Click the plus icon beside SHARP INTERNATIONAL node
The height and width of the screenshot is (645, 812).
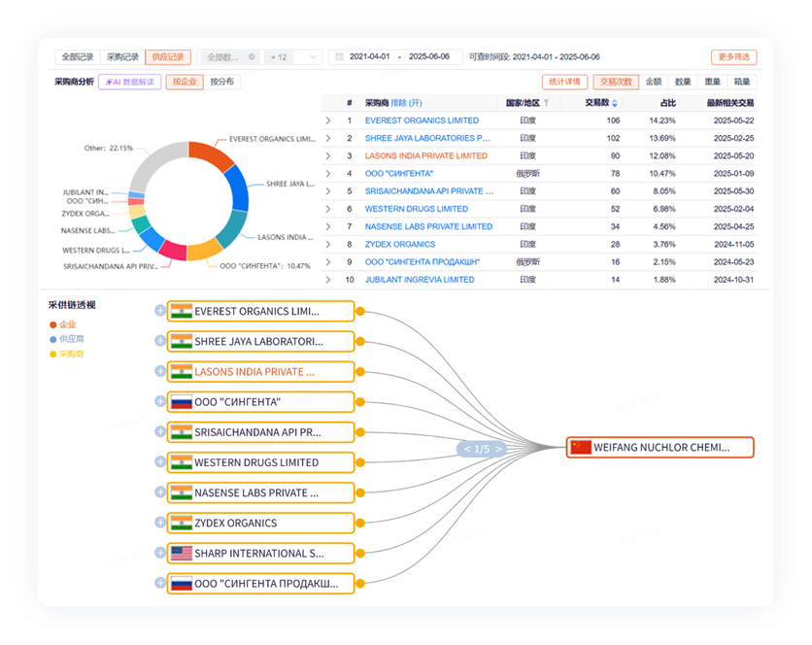coord(159,553)
